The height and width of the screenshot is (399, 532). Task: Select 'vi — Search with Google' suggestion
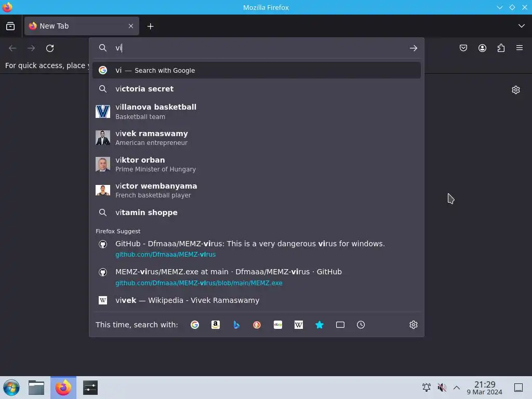(257, 70)
